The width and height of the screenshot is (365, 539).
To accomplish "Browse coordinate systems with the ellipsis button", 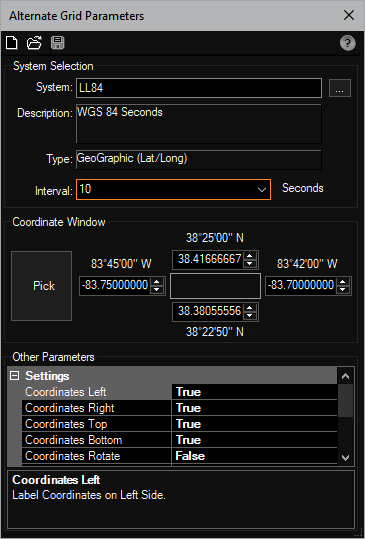I will [340, 88].
